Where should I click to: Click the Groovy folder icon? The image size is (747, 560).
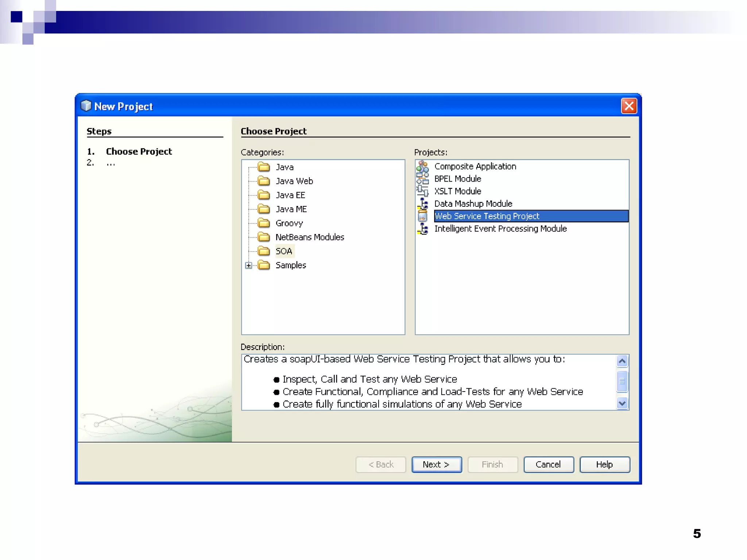pos(264,223)
